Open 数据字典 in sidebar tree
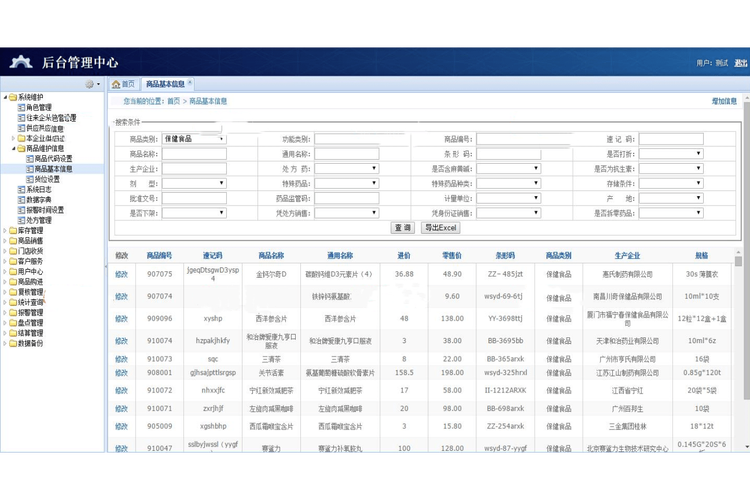The width and height of the screenshot is (750, 500). [x=39, y=200]
